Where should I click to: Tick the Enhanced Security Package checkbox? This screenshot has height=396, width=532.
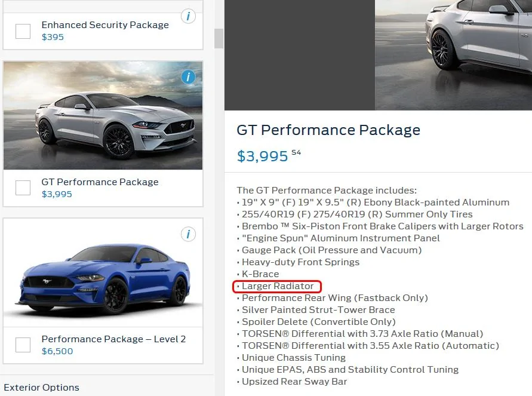point(23,31)
